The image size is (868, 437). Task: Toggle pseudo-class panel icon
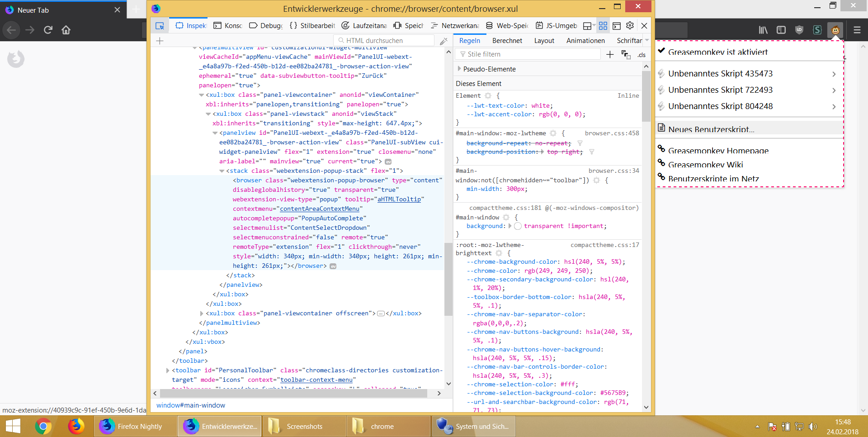point(626,54)
